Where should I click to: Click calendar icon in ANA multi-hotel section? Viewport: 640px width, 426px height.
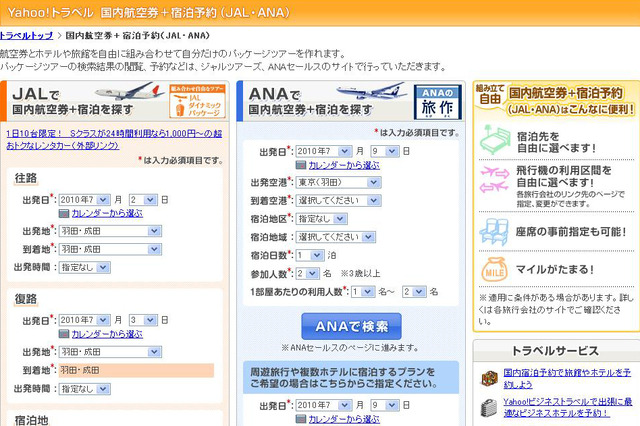point(301,419)
